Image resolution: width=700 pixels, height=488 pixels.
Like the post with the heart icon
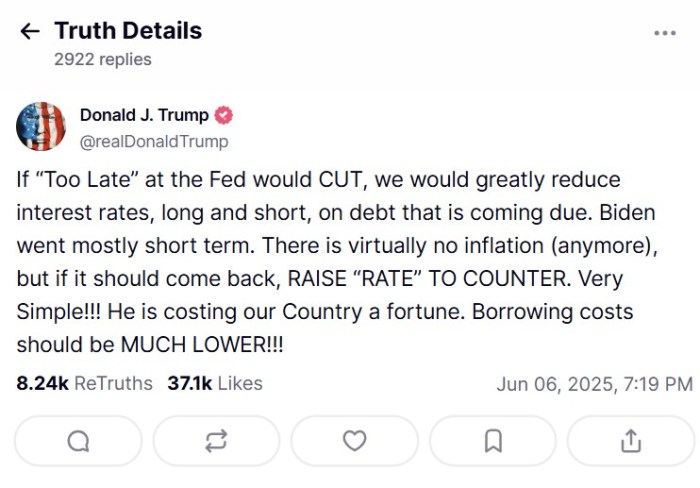(x=354, y=441)
